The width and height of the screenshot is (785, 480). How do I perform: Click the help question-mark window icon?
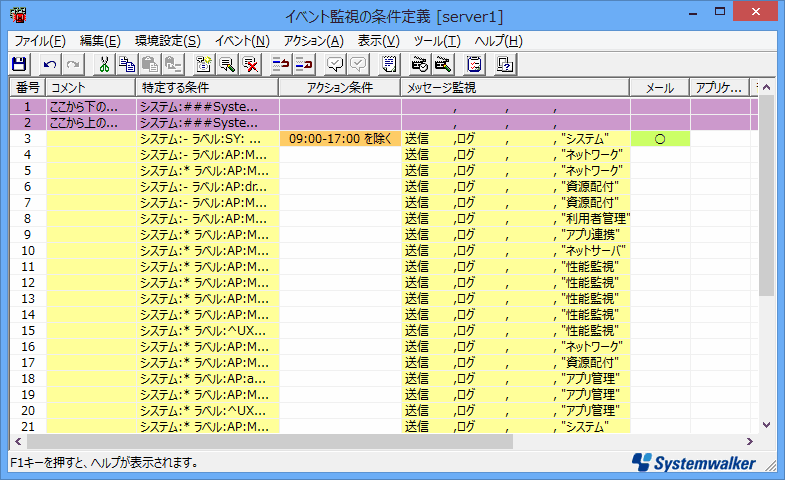[x=505, y=64]
